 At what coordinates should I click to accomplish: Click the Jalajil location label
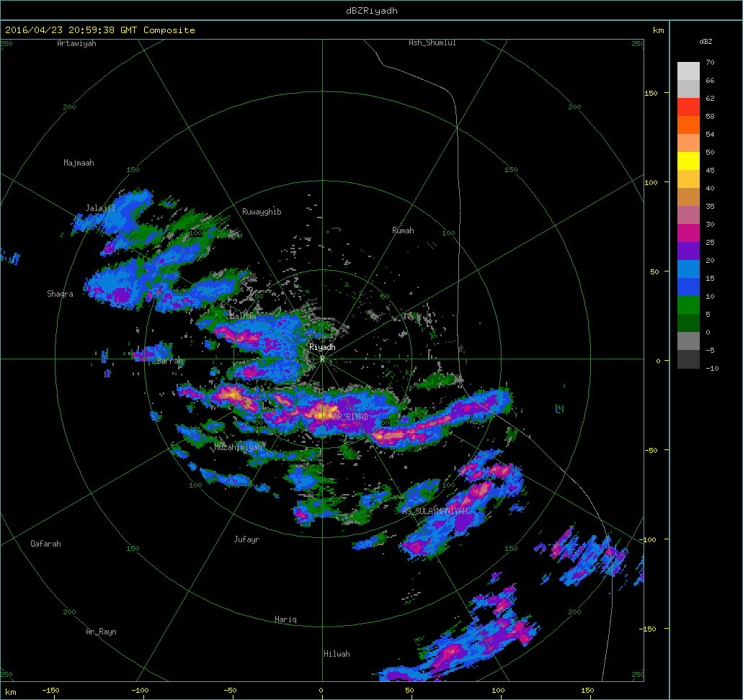[100, 208]
